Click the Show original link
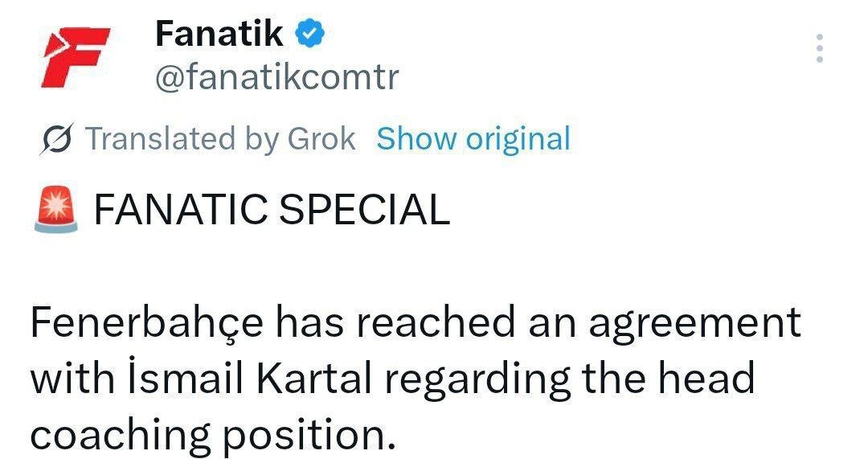 tap(473, 139)
